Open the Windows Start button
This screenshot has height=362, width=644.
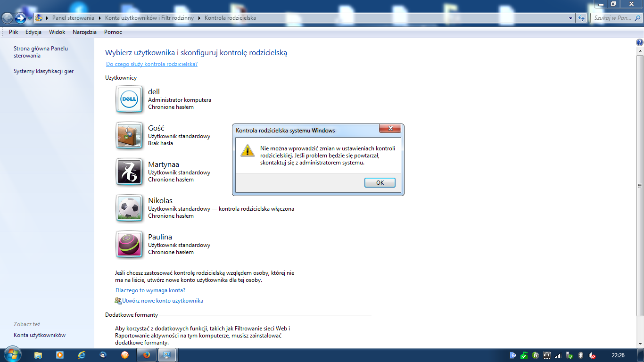tap(12, 354)
